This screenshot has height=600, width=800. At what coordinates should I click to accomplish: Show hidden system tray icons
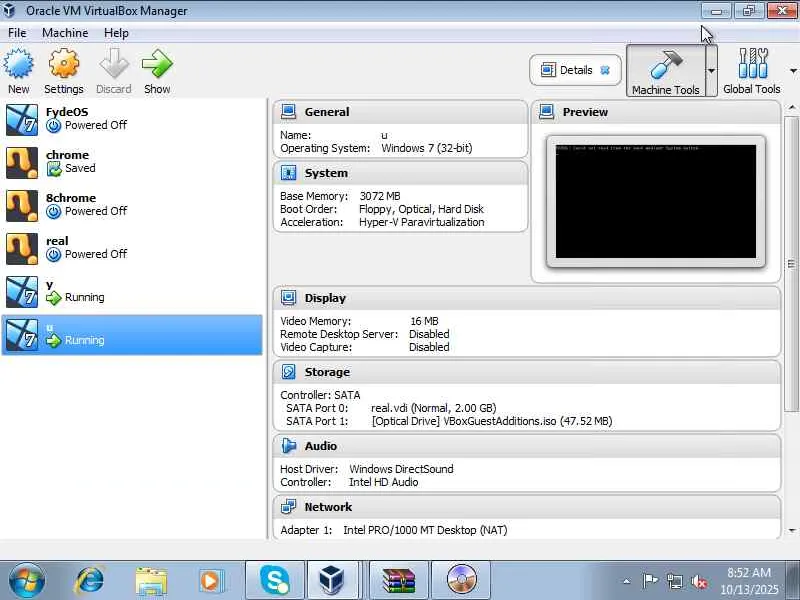coord(627,581)
